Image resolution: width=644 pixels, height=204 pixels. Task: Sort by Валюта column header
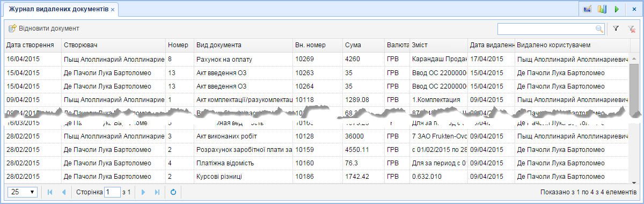point(397,45)
